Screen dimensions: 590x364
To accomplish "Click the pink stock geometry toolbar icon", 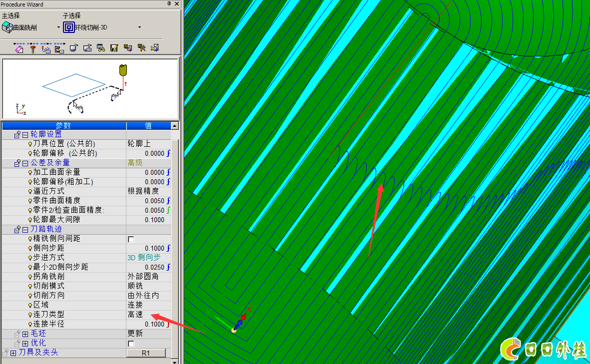I will [x=19, y=48].
